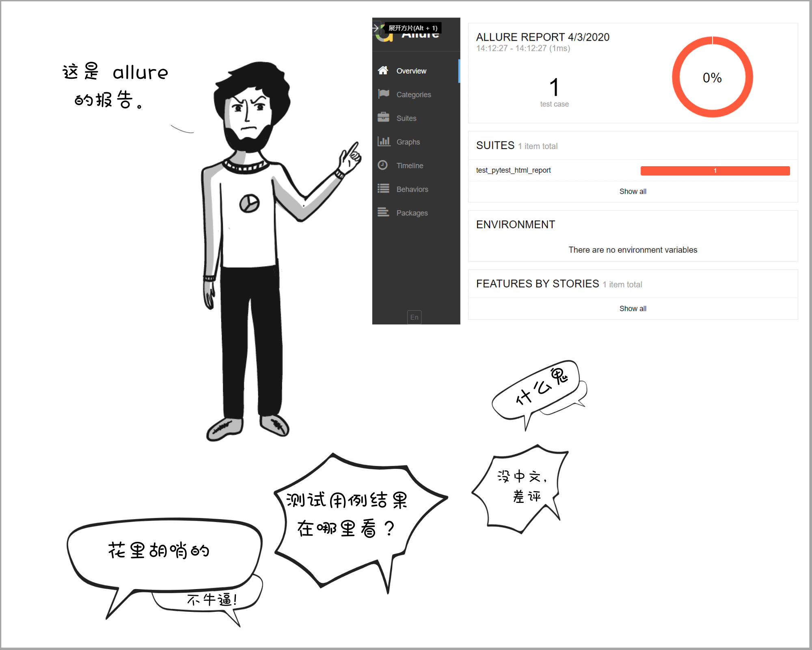812x650 pixels.
Task: Select the Timeline sidebar label
Action: click(x=410, y=166)
